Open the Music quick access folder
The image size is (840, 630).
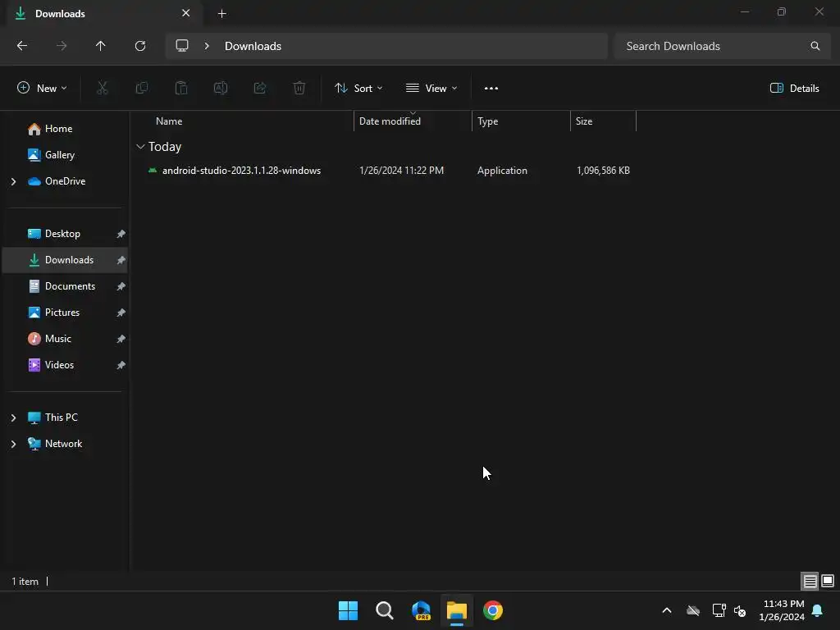click(x=58, y=339)
